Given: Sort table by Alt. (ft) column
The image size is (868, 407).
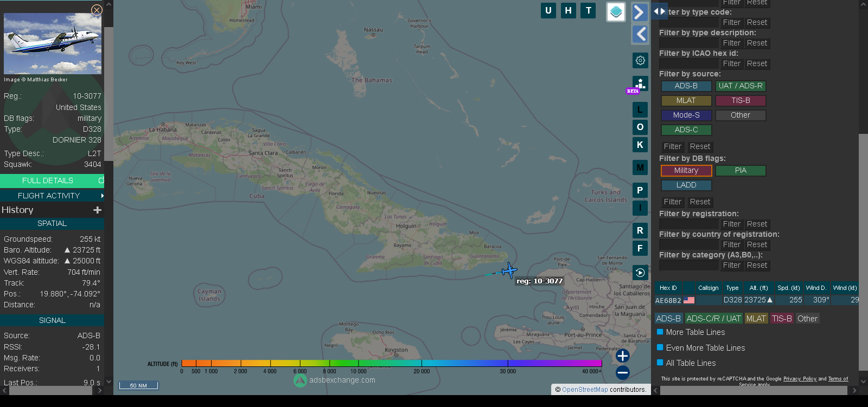Looking at the screenshot, I should [x=758, y=288].
